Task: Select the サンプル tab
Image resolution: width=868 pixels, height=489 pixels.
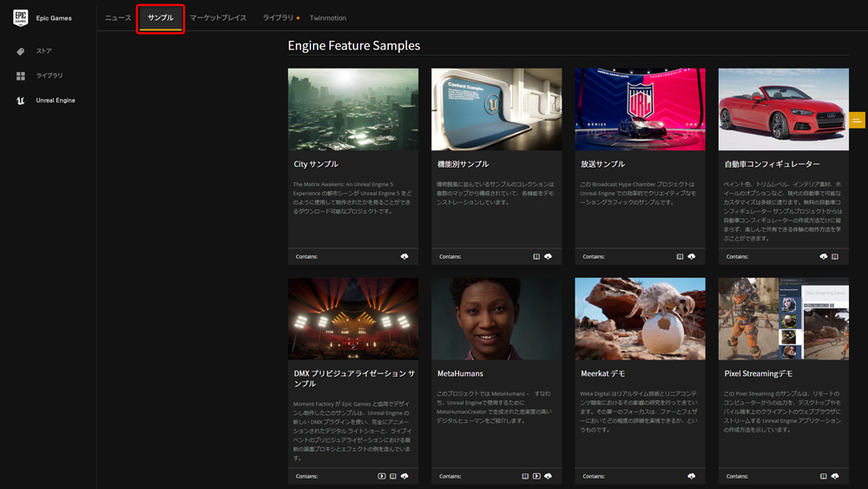Action: [161, 17]
